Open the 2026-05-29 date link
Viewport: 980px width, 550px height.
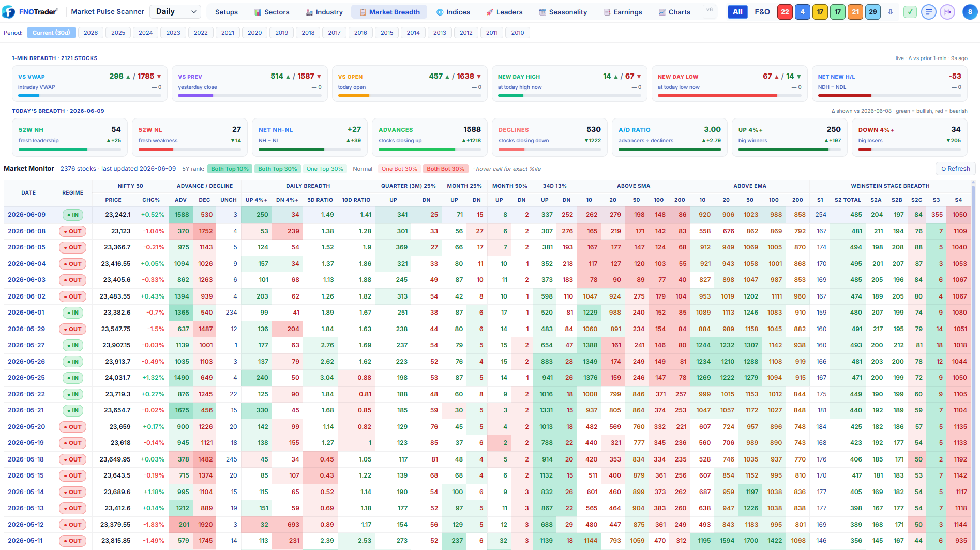[26, 329]
